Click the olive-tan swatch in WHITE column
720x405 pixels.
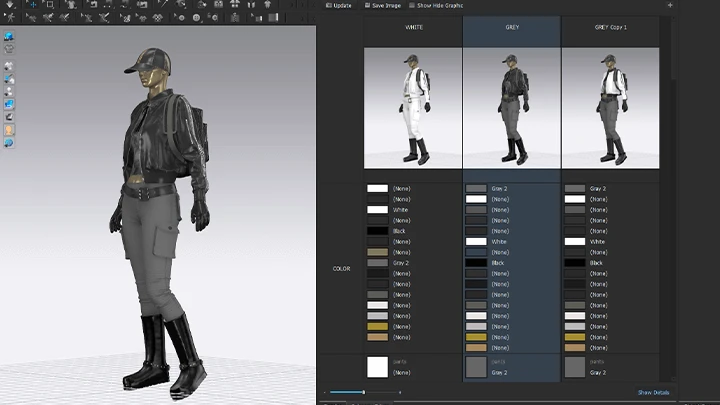tap(377, 252)
